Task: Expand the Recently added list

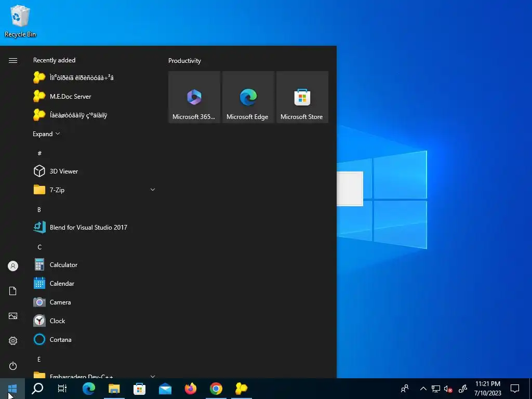Action: point(46,134)
